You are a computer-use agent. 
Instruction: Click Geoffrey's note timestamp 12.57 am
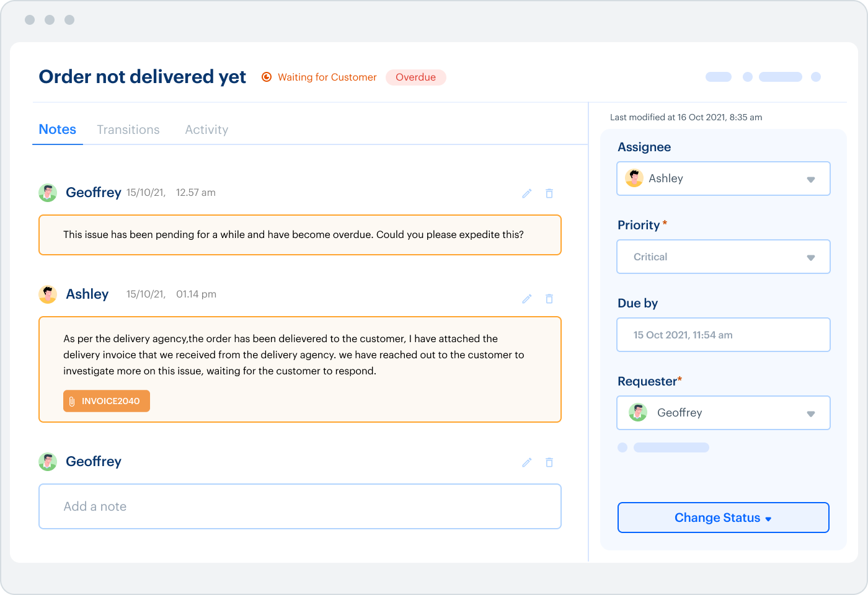click(196, 193)
